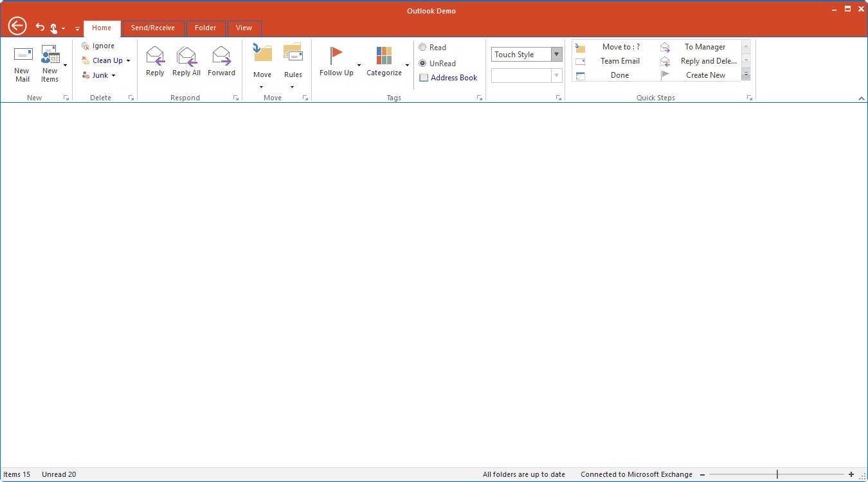This screenshot has width=868, height=482.
Task: Run the Reply and Delete quick step
Action: (700, 61)
